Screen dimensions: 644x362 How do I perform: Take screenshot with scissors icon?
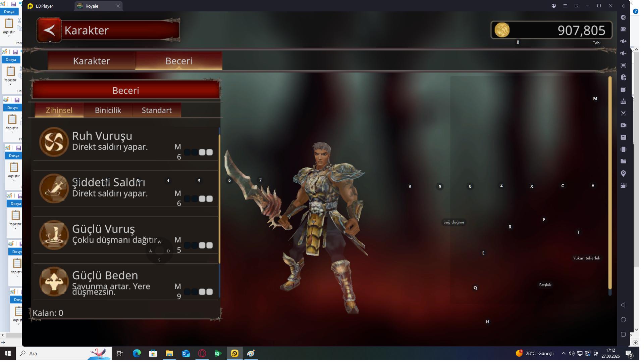click(x=623, y=114)
